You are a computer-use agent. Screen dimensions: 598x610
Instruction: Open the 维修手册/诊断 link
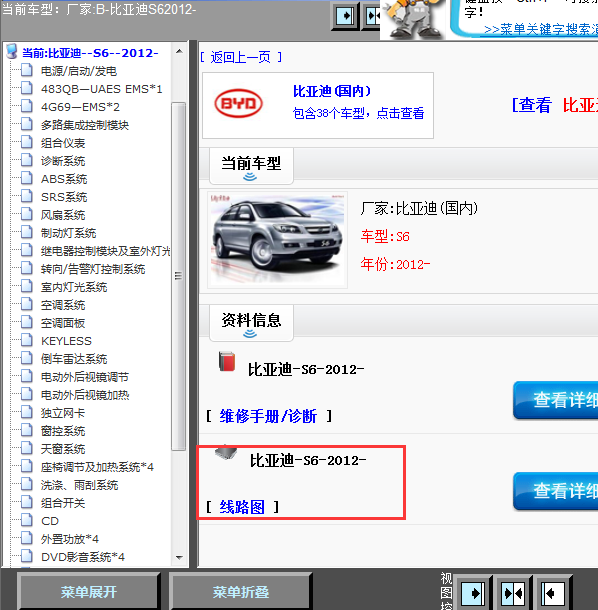click(x=268, y=416)
